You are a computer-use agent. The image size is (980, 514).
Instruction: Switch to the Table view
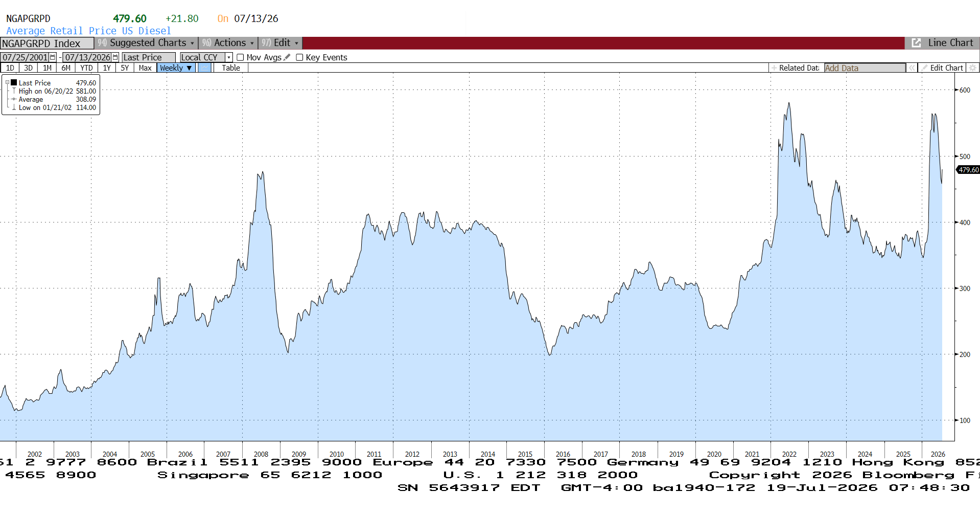[231, 68]
